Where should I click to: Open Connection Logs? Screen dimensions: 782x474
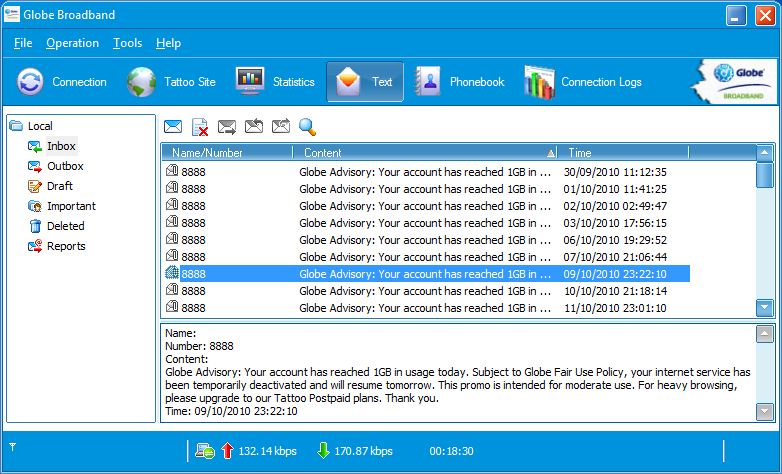click(x=583, y=82)
